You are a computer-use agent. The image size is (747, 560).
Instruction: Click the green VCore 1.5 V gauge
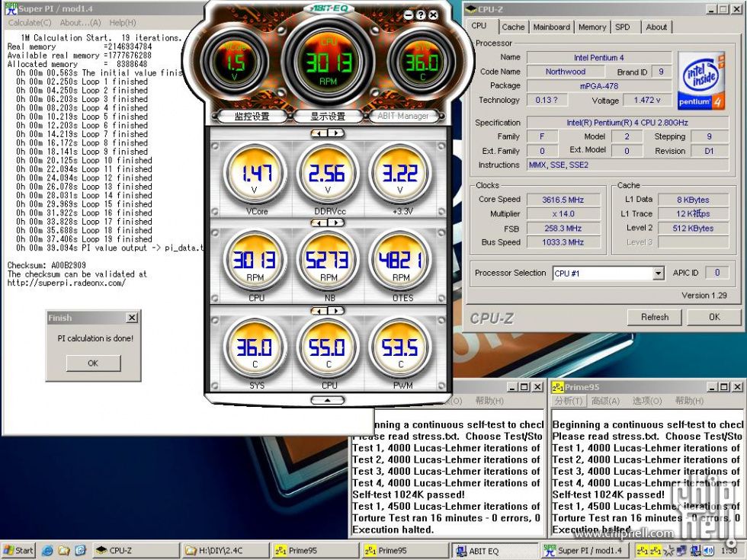click(x=235, y=62)
